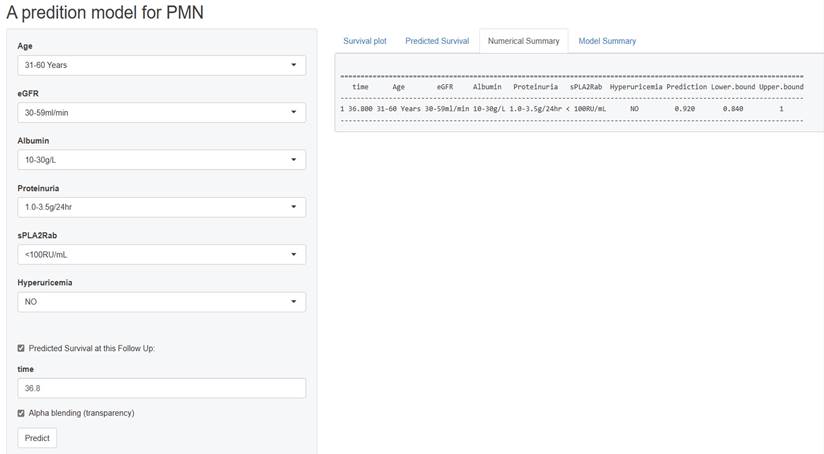This screenshot has height=454, width=824.
Task: Select the Numerical Summary tab
Action: pyautogui.click(x=523, y=41)
